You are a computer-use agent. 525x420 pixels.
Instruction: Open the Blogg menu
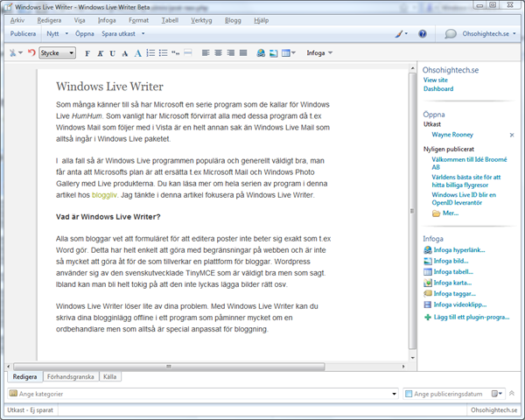[x=233, y=20]
